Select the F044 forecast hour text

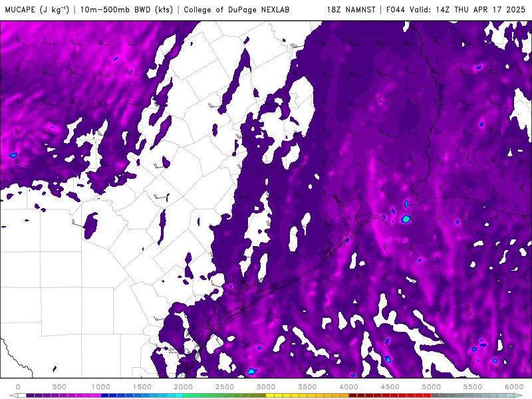click(396, 9)
